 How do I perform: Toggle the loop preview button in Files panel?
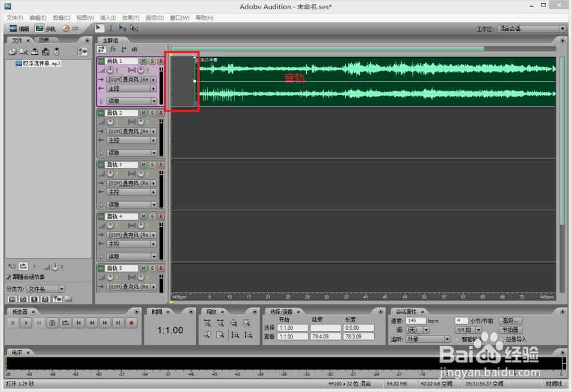tap(23, 266)
